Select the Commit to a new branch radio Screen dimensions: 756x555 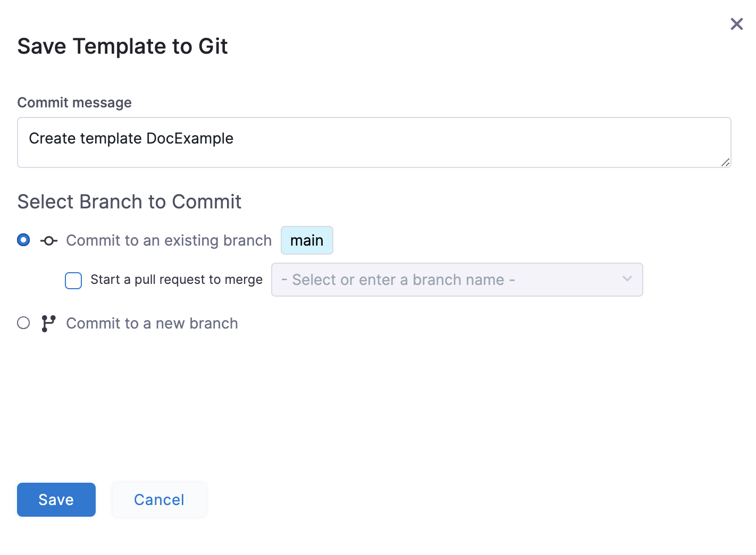click(23, 323)
